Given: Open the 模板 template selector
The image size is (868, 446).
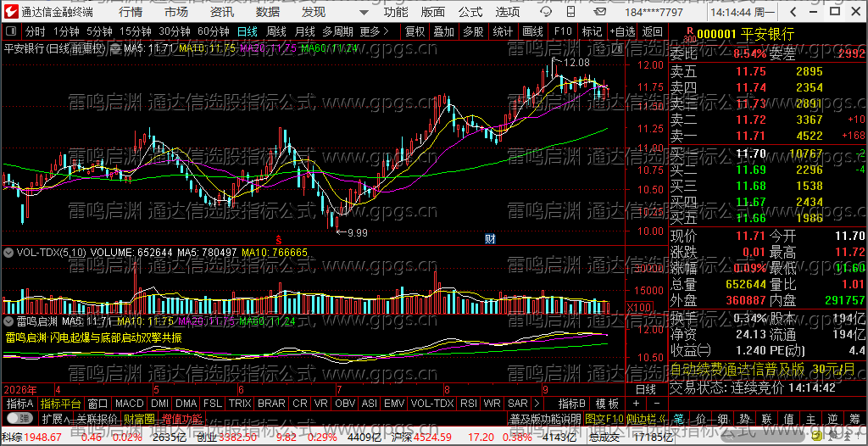Looking at the screenshot, I should 607,403.
